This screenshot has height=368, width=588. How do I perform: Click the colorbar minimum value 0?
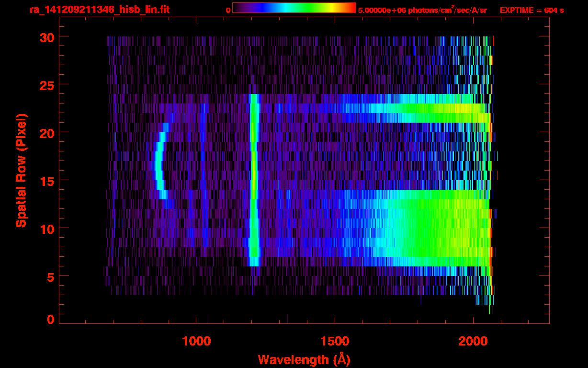228,10
